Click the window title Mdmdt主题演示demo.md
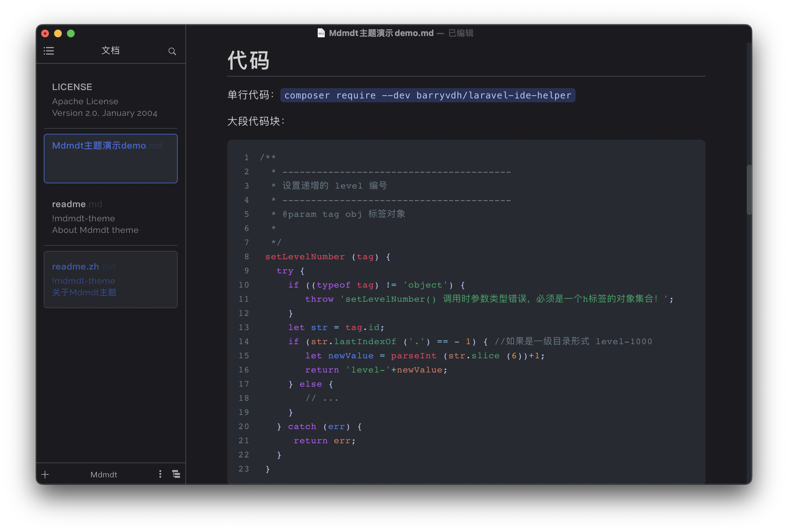Image resolution: width=788 pixels, height=532 pixels. [381, 33]
